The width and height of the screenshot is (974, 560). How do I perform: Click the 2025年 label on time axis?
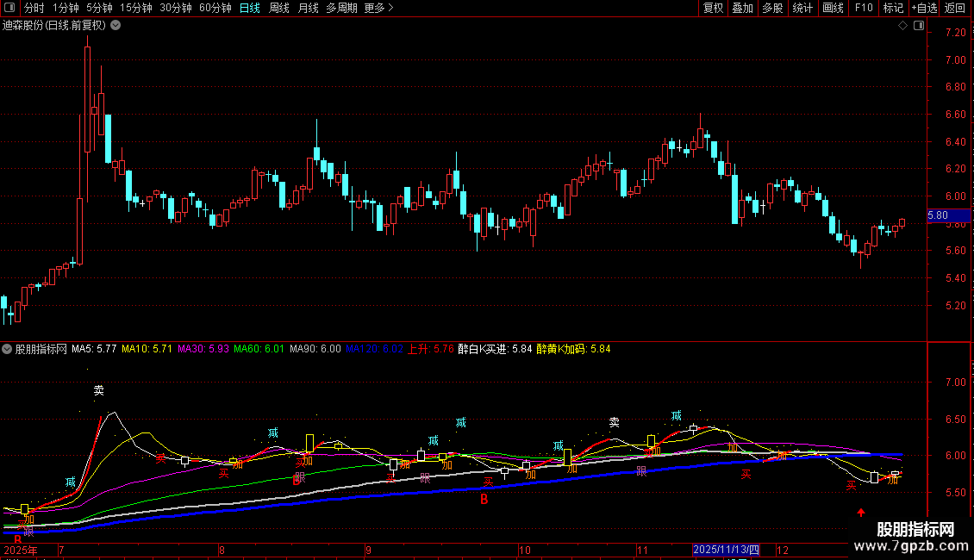(21, 550)
